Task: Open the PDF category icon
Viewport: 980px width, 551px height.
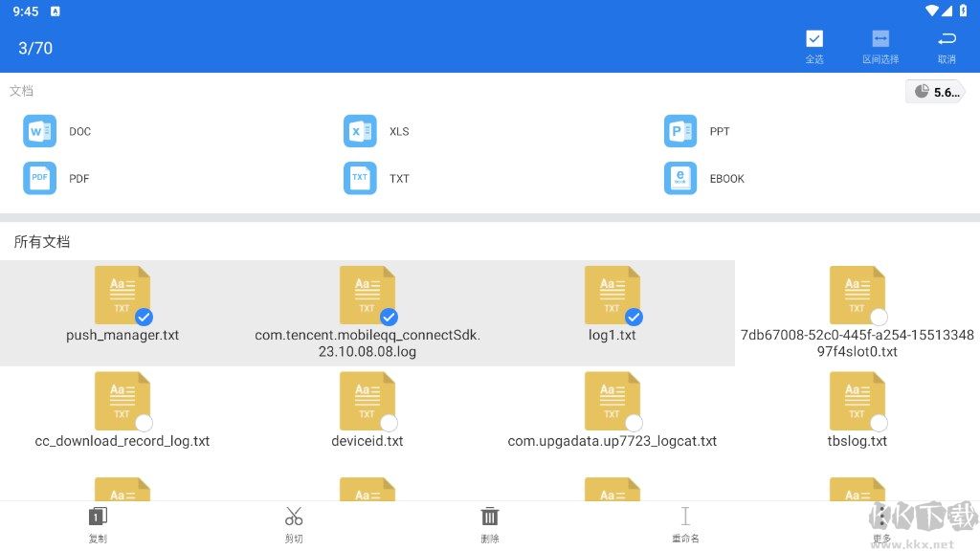Action: coord(39,178)
